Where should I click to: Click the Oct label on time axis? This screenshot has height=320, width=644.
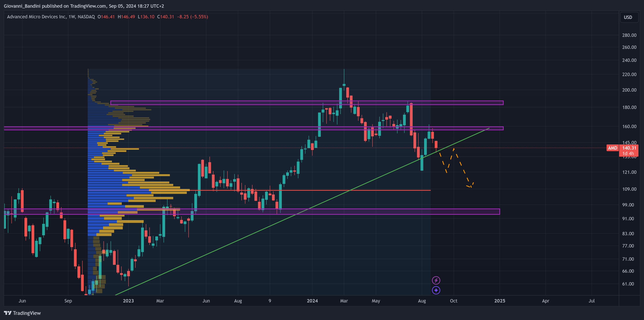click(453, 301)
